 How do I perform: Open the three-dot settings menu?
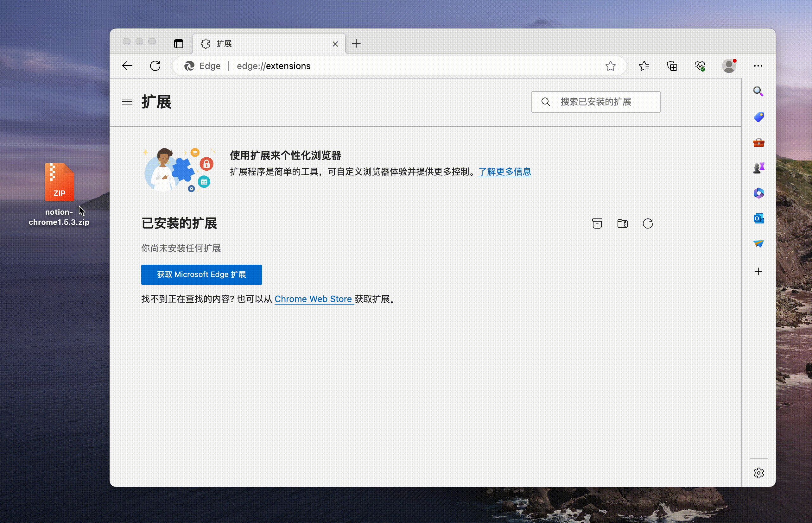point(758,66)
